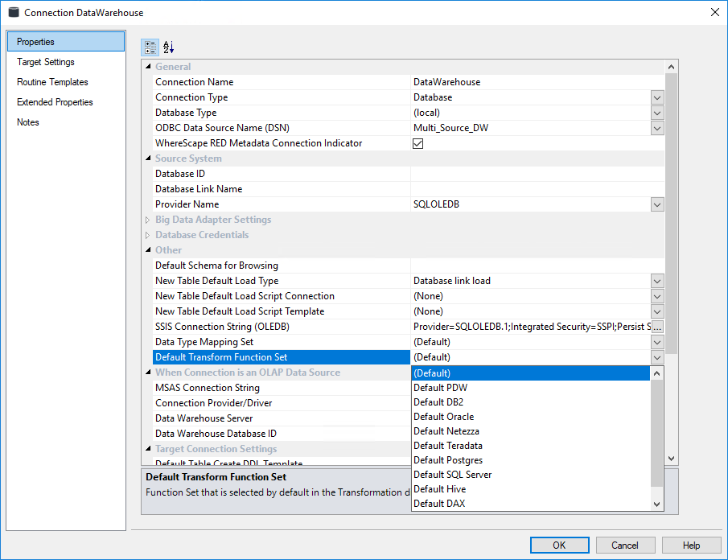Select Default SQL Server from the list
728x560 pixels.
click(452, 475)
